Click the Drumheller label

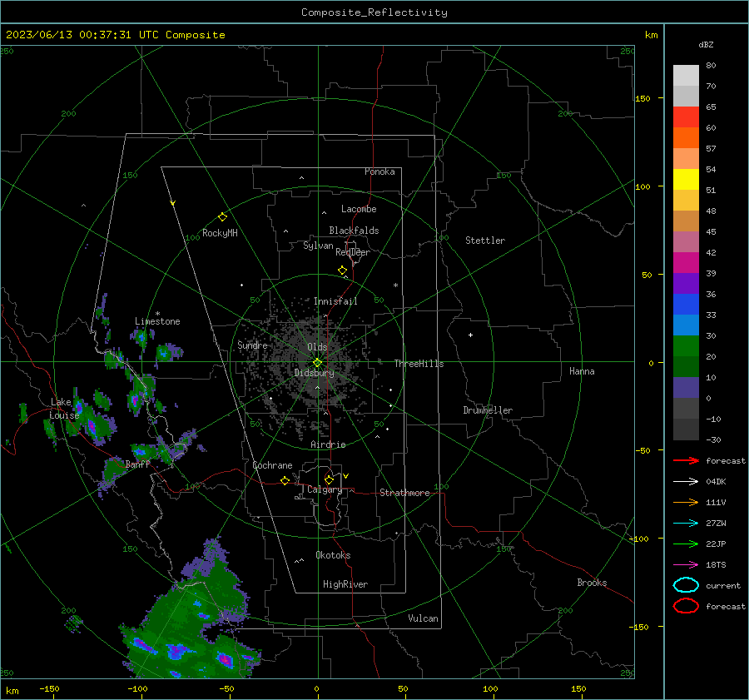[488, 410]
